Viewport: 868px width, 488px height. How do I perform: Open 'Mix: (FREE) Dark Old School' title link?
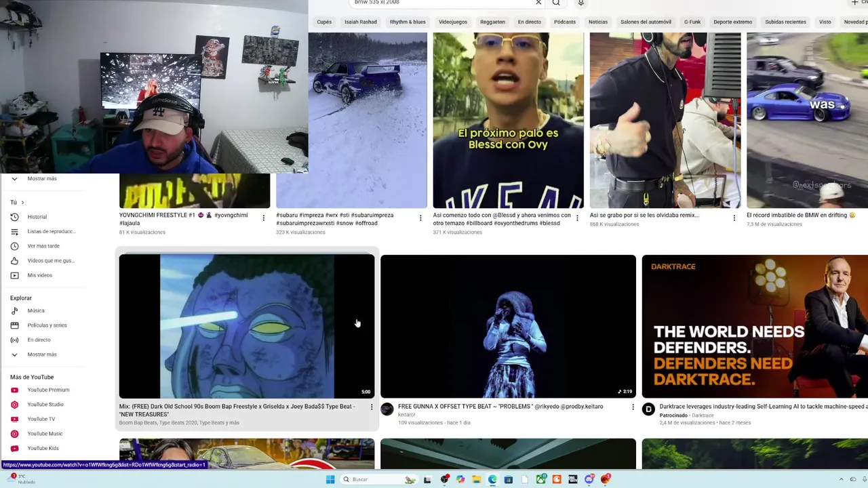237,410
